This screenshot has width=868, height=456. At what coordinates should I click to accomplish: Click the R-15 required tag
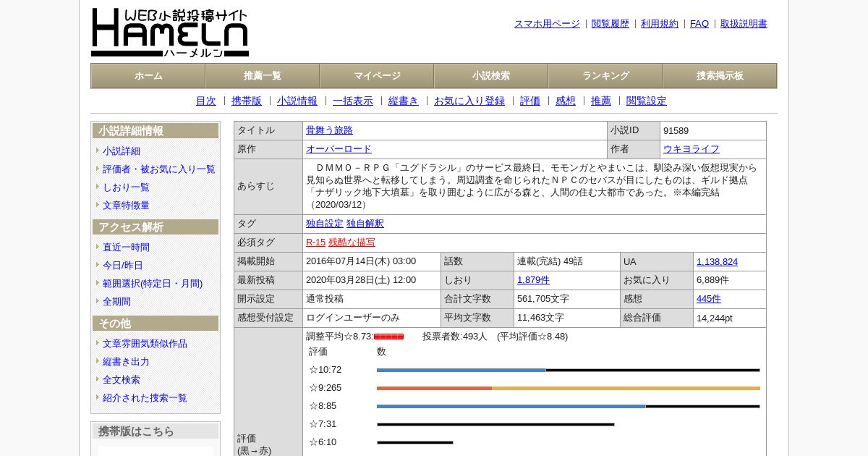(x=315, y=242)
